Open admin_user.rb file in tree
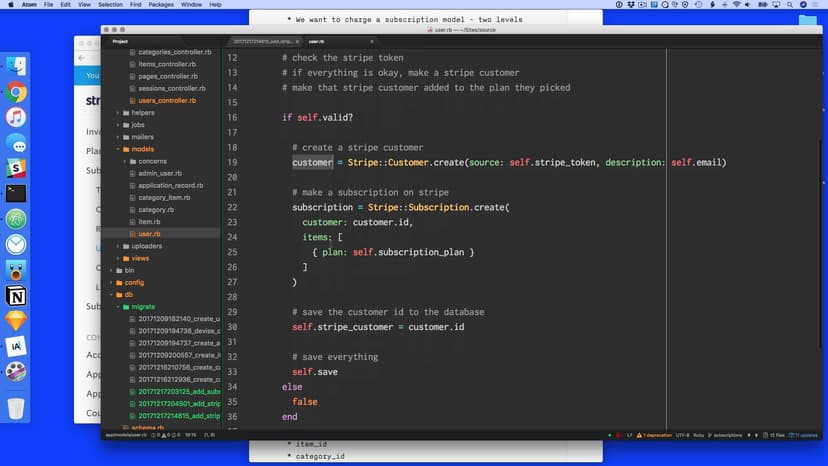This screenshot has height=466, width=828. tap(158, 173)
